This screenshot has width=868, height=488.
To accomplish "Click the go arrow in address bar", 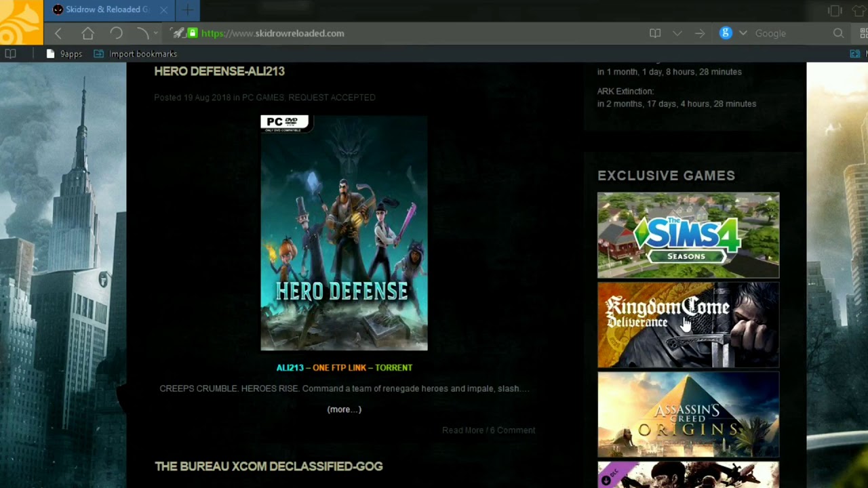I will coord(700,33).
